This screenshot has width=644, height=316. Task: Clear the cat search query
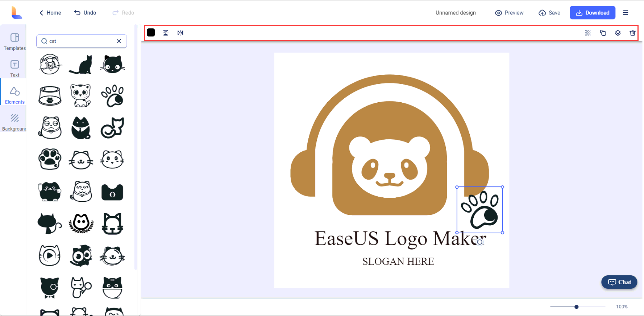[x=119, y=41]
